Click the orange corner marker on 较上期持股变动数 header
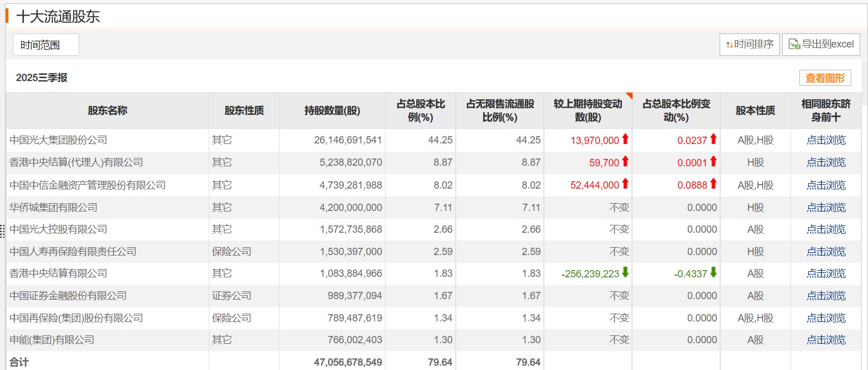The image size is (868, 370). coord(629,95)
